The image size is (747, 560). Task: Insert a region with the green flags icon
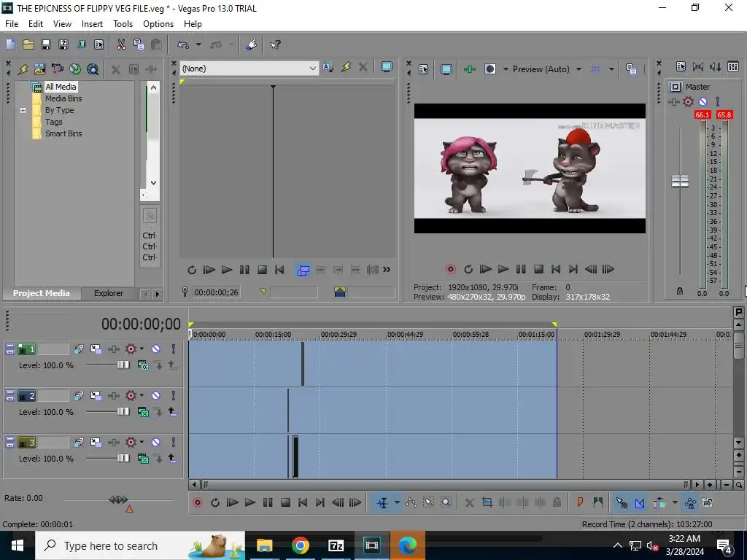[598, 502]
